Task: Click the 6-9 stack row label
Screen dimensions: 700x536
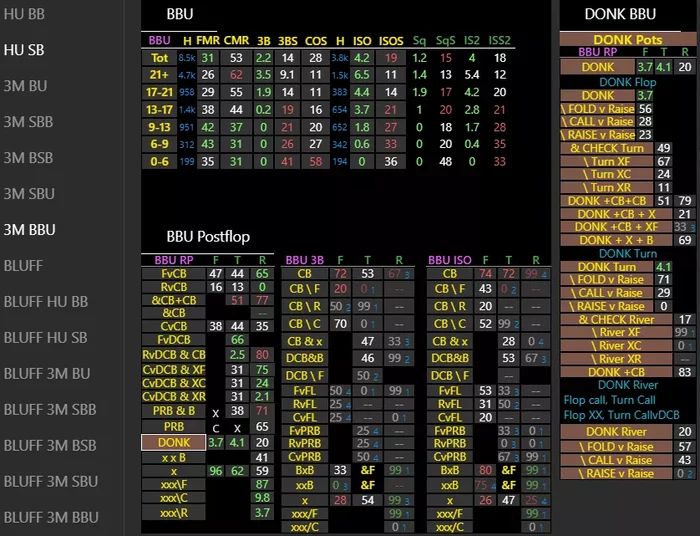Action: 159,144
